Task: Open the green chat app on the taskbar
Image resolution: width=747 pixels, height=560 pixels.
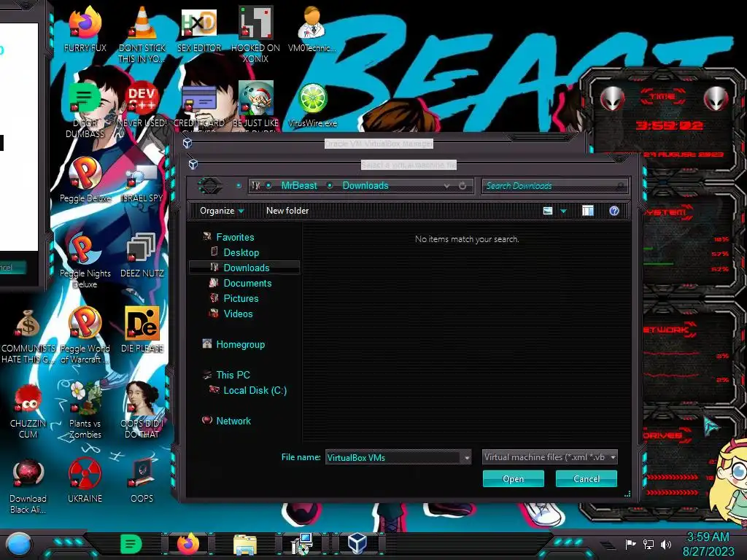Action: click(x=131, y=544)
